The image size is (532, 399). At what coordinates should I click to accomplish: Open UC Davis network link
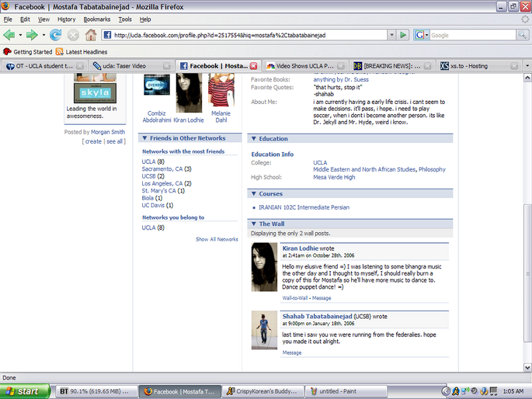[x=153, y=205]
